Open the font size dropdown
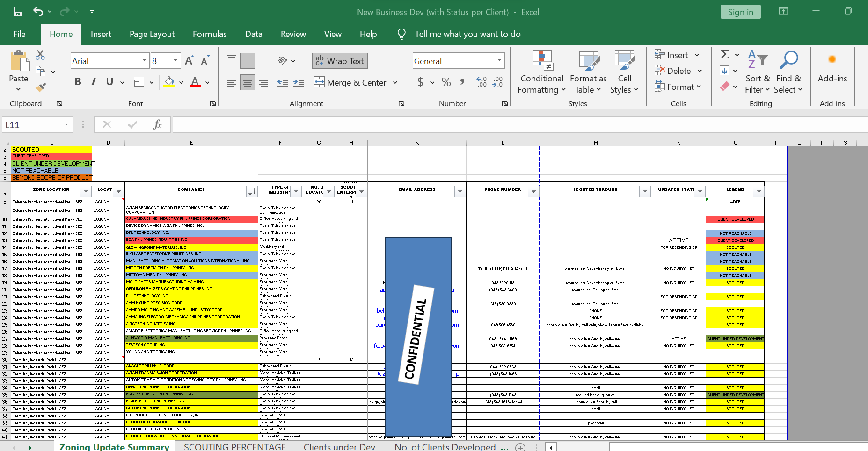868x451 pixels. (x=176, y=61)
